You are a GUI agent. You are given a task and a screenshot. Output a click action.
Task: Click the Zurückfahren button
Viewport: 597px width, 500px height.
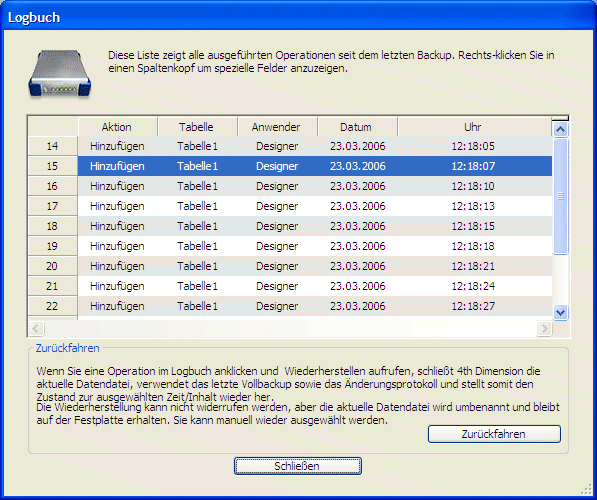494,434
